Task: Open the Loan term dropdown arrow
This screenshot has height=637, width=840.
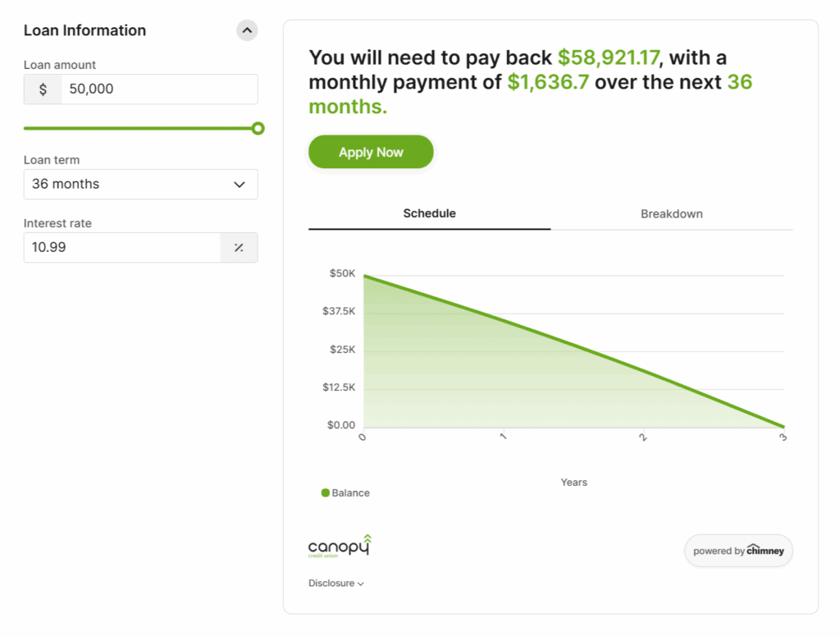Action: (x=240, y=185)
